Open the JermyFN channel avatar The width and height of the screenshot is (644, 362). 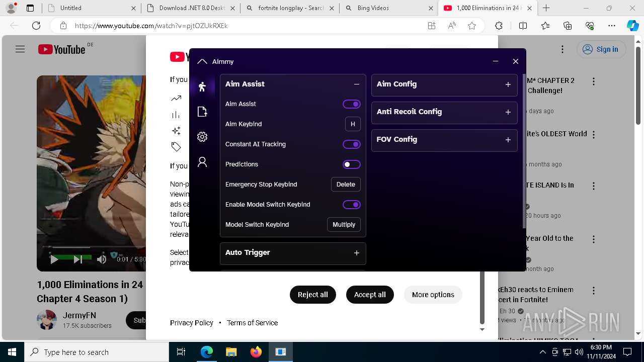pos(47,320)
